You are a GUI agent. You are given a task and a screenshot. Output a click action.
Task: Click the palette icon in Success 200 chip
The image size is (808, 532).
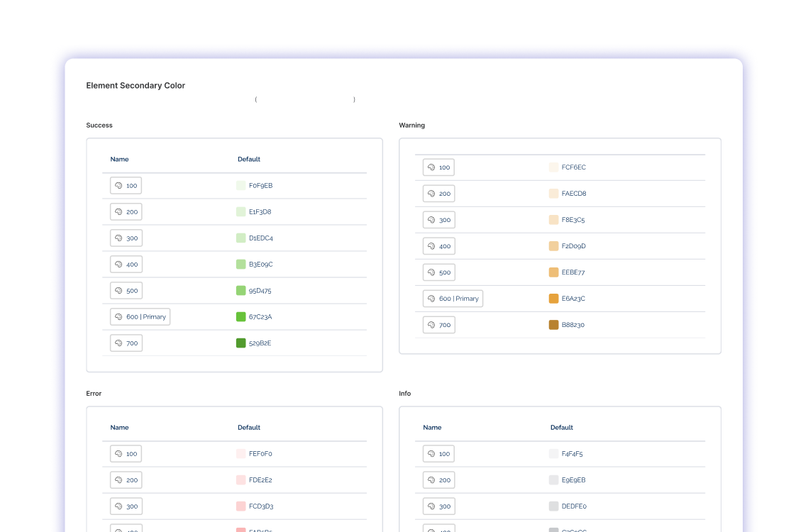118,212
